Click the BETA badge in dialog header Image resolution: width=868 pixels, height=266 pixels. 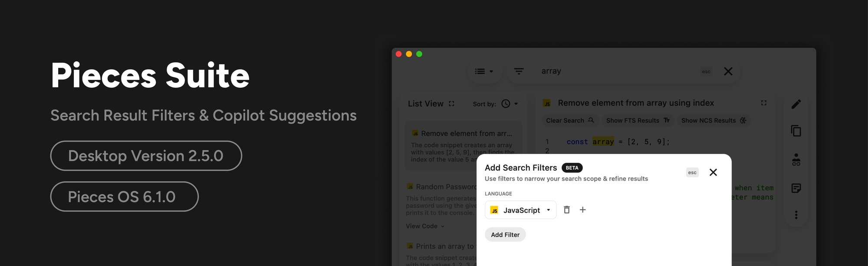tap(572, 168)
